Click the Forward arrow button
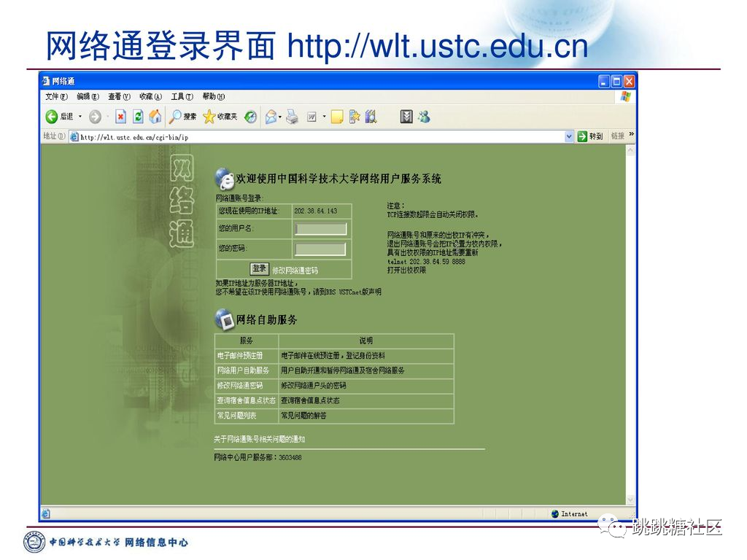This screenshot has width=747, height=560. 95,116
